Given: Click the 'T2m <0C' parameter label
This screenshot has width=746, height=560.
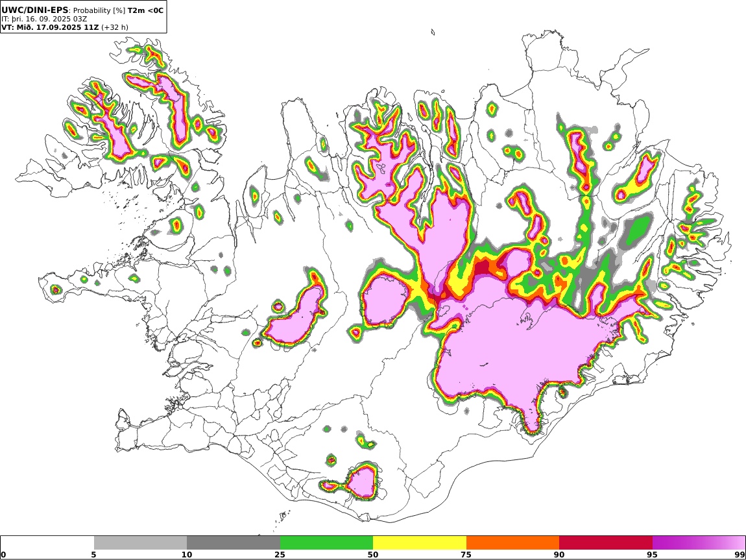Looking at the screenshot, I should click(x=145, y=10).
